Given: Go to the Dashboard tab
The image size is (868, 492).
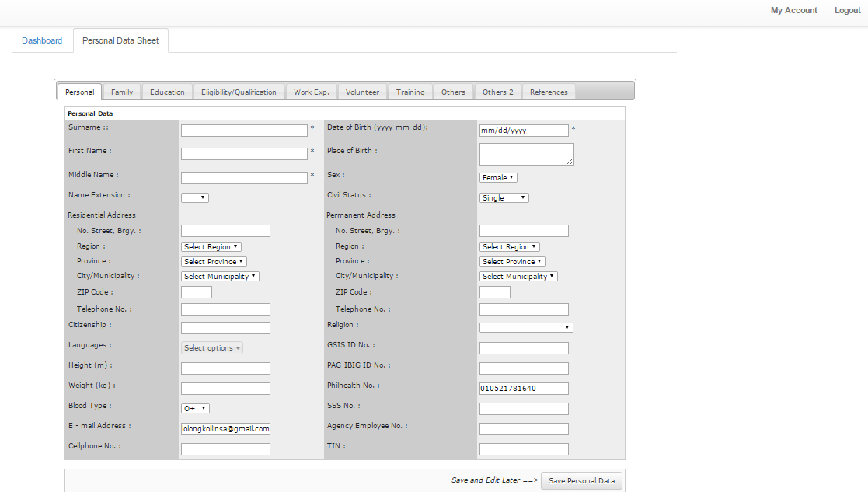Looking at the screenshot, I should pos(42,40).
